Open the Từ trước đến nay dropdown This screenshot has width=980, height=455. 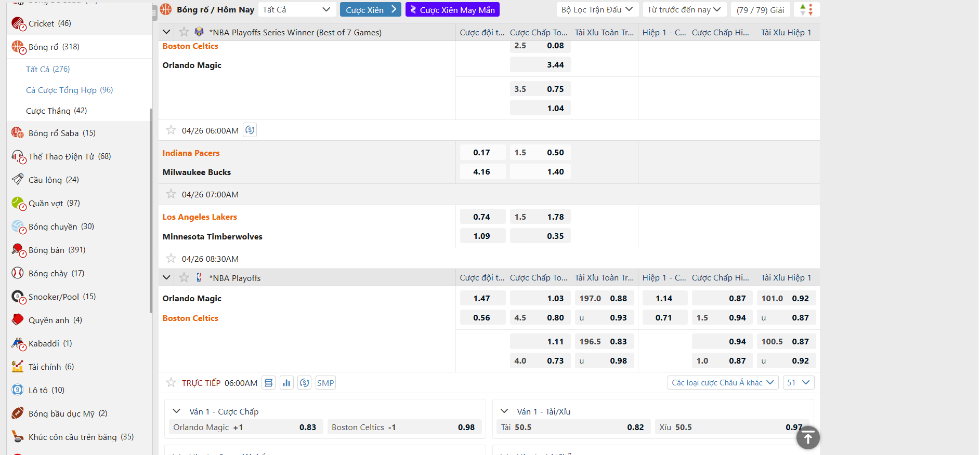pos(684,9)
